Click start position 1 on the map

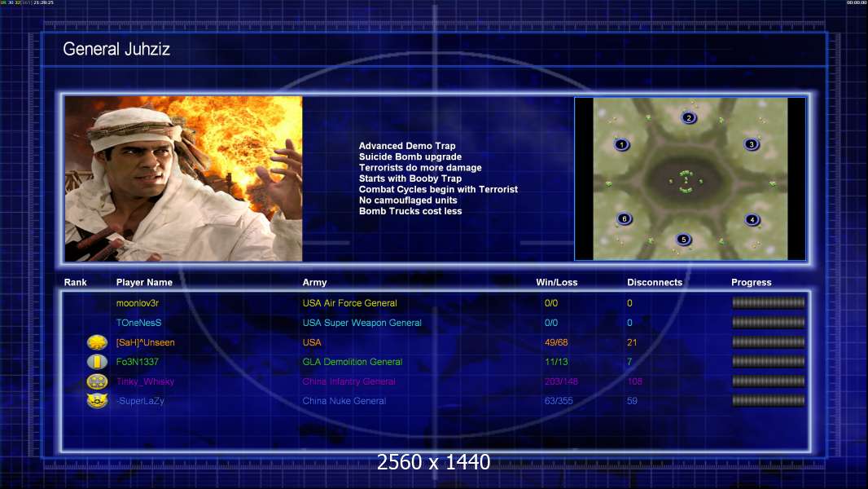[x=621, y=144]
